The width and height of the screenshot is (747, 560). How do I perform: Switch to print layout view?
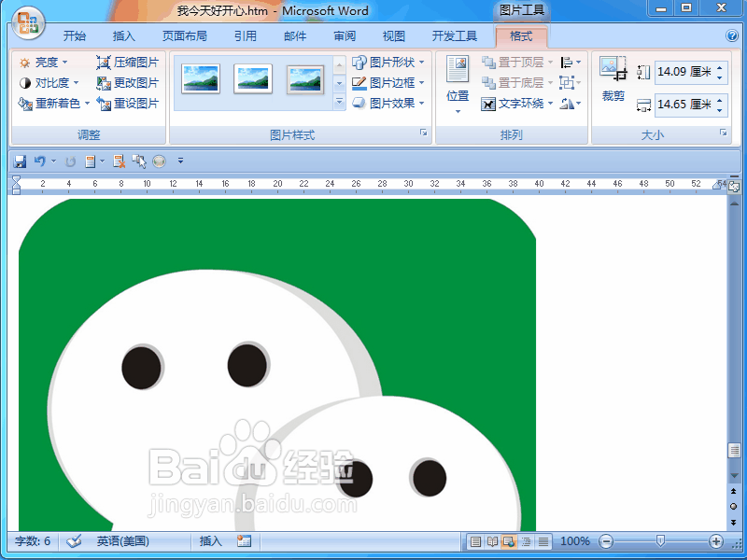(x=475, y=541)
